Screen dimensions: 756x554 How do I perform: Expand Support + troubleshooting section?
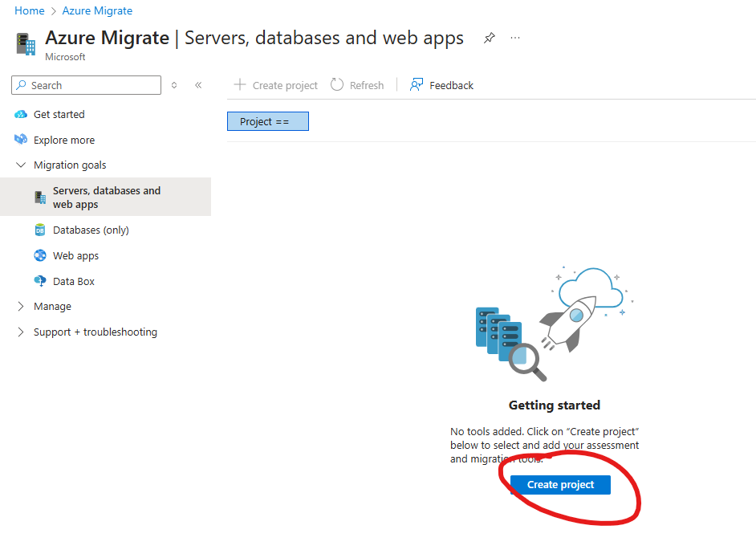pos(21,332)
